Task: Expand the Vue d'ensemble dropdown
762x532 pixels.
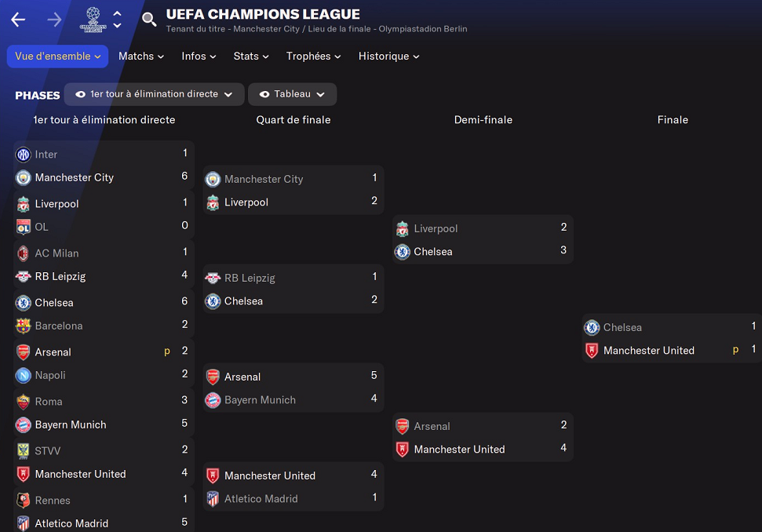Action: (58, 56)
